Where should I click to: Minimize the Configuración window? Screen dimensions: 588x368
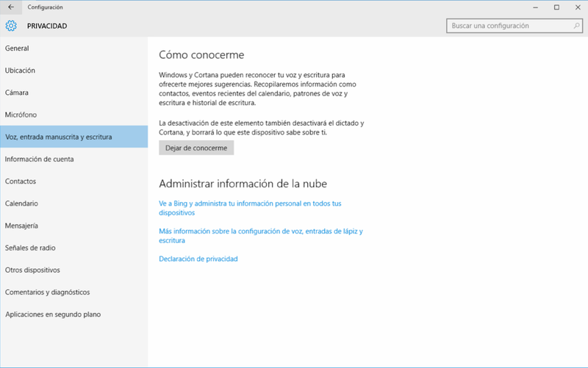coord(536,7)
